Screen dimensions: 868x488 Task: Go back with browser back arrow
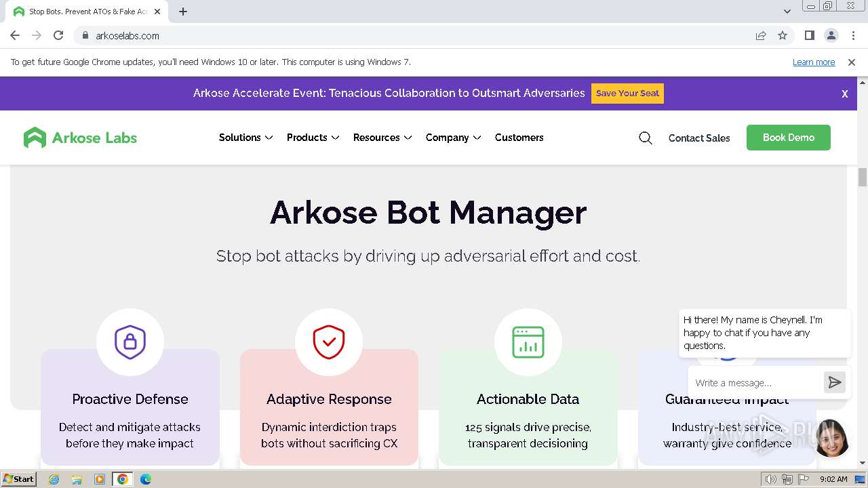click(x=15, y=36)
